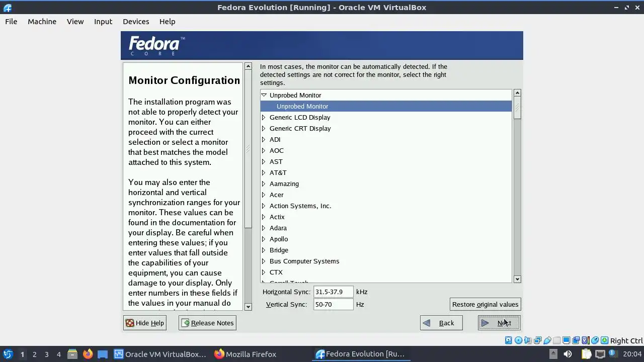This screenshot has width=644, height=362.
Task: Expand the Generic LCD Display group
Action: tap(264, 117)
